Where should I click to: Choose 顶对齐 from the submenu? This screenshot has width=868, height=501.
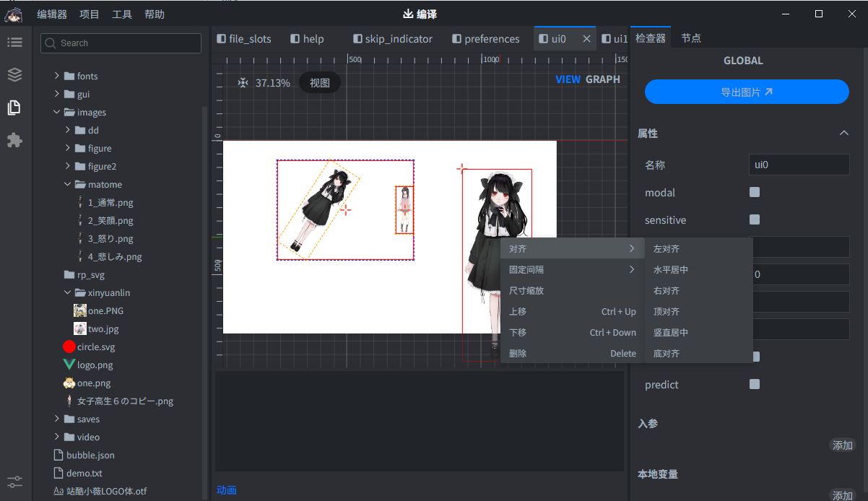[698, 311]
